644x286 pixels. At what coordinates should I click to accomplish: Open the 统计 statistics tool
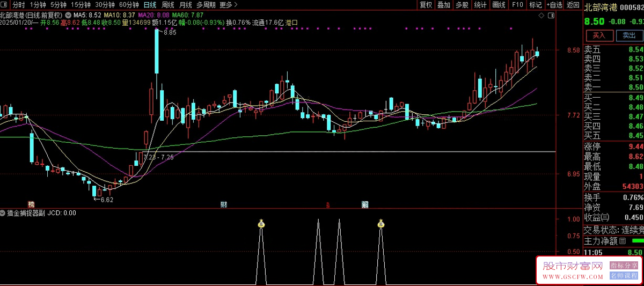click(x=480, y=5)
